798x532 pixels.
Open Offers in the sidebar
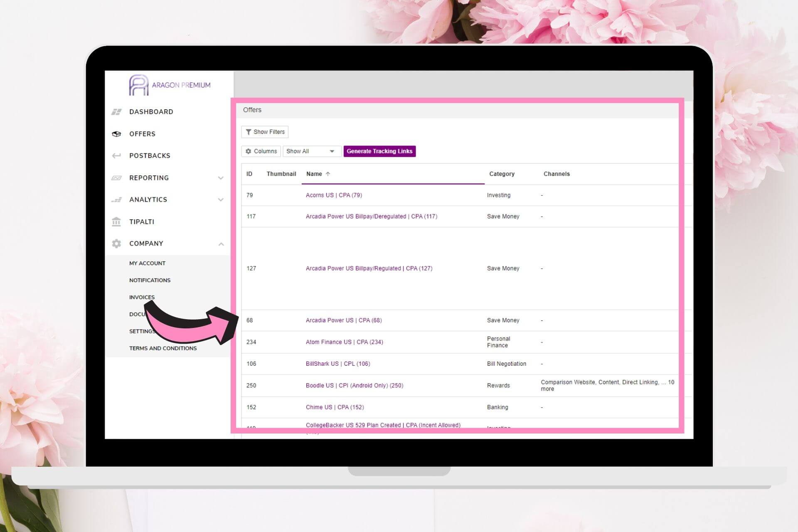coord(142,134)
